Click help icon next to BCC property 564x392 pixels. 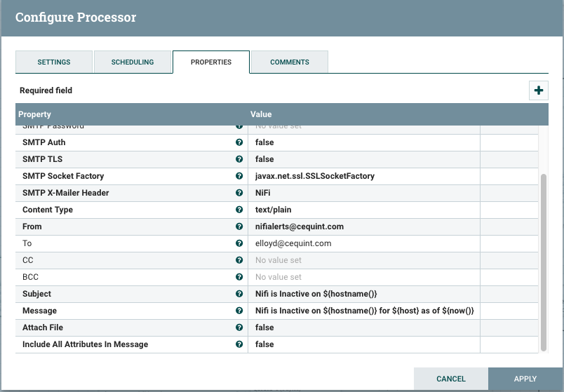[240, 277]
